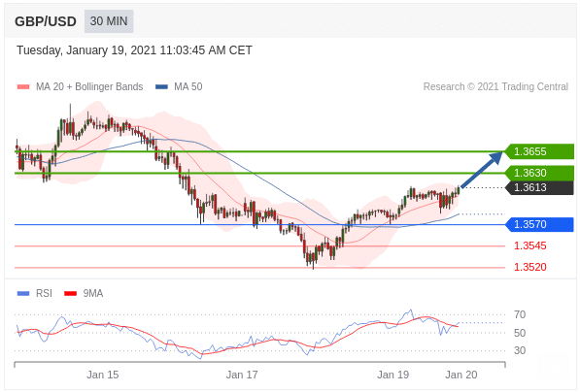Click the Research Trading Central copyright text
The width and height of the screenshot is (580, 392).
tap(495, 86)
